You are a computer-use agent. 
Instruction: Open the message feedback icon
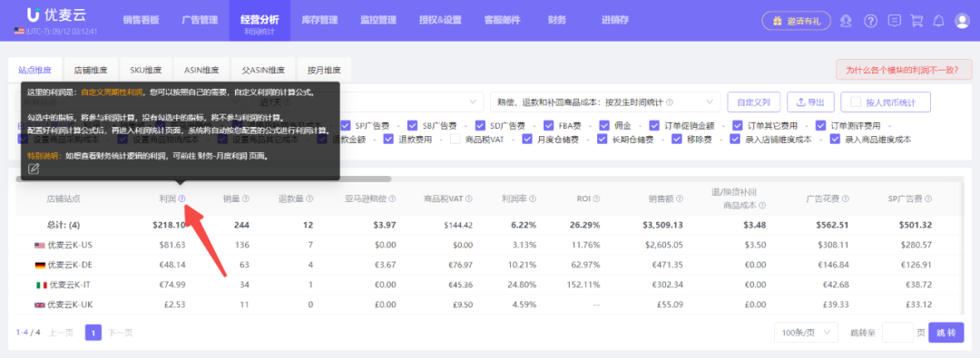coord(895,21)
